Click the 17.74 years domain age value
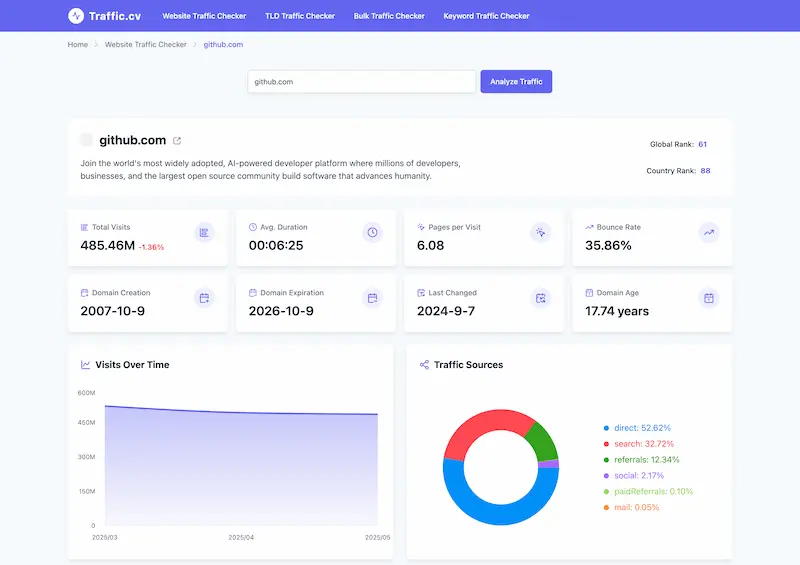The height and width of the screenshot is (565, 800). (x=617, y=311)
